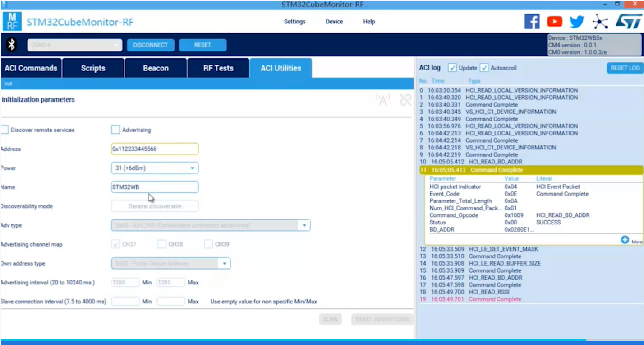
Task: Open the COM port dropdown
Action: 75,45
